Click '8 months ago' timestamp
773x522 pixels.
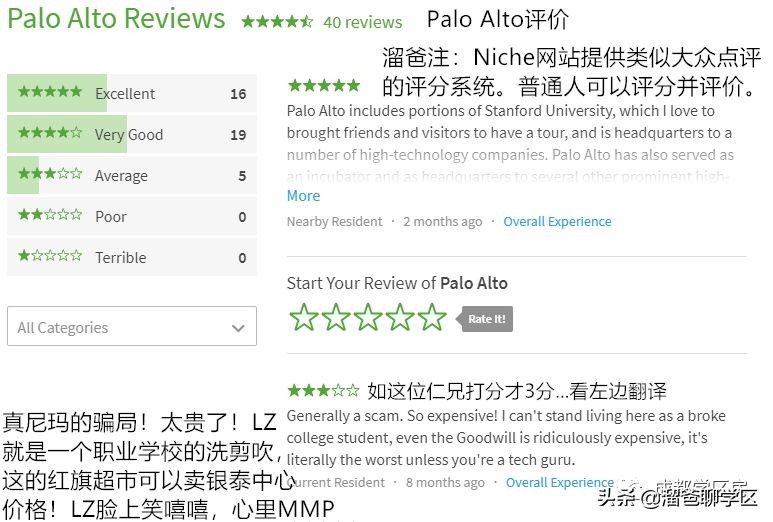[x=445, y=483]
